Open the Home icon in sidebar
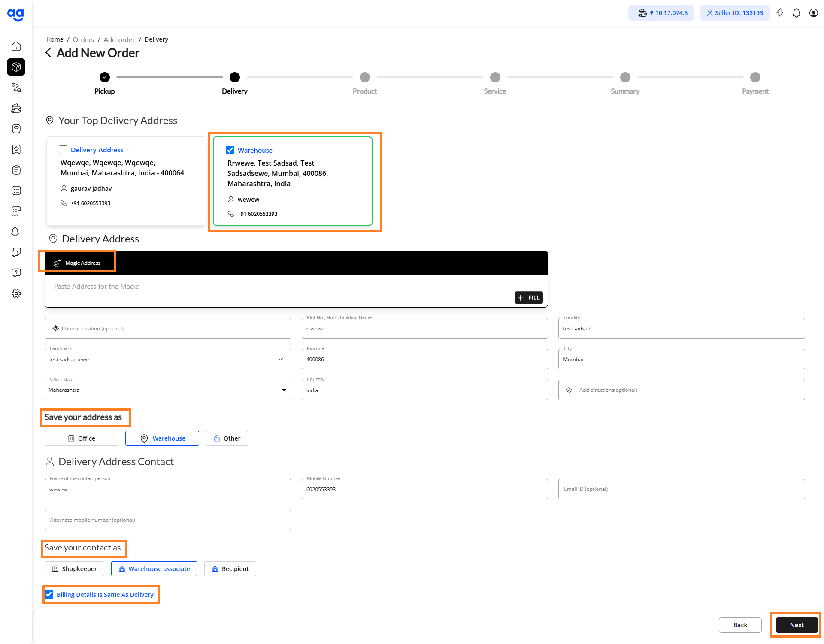 (16, 46)
